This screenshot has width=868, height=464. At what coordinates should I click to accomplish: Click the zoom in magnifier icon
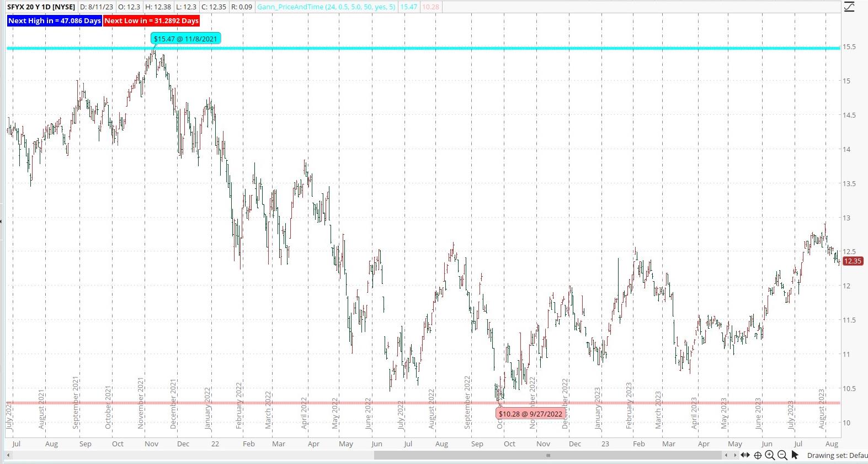pos(770,455)
